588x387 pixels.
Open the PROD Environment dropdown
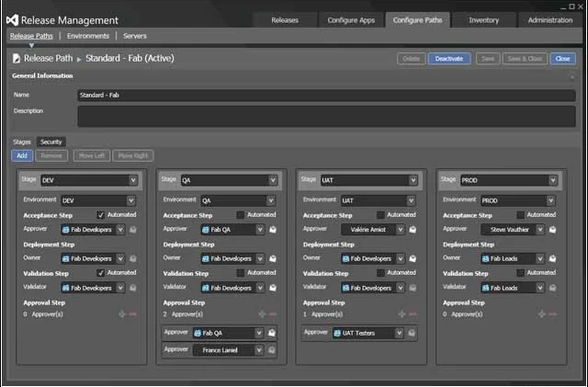[550, 200]
